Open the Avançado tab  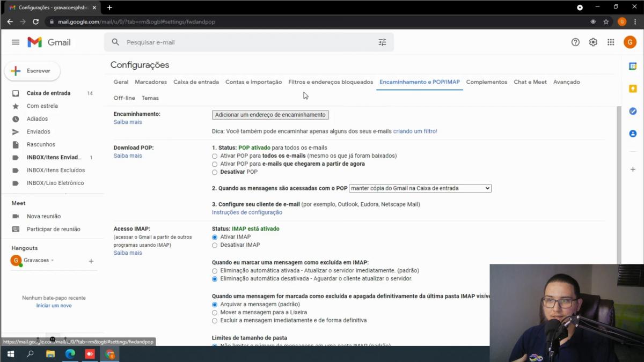coord(567,82)
